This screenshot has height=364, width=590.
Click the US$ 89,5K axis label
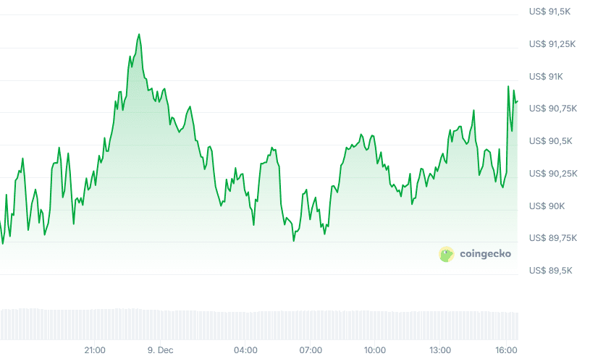coord(552,271)
